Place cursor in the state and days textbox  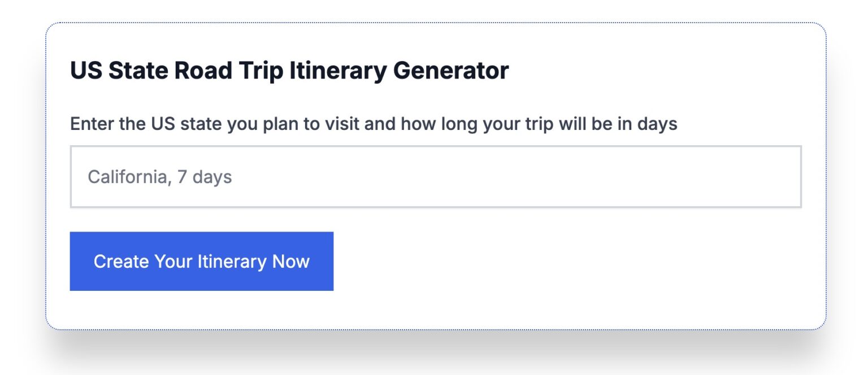click(435, 177)
